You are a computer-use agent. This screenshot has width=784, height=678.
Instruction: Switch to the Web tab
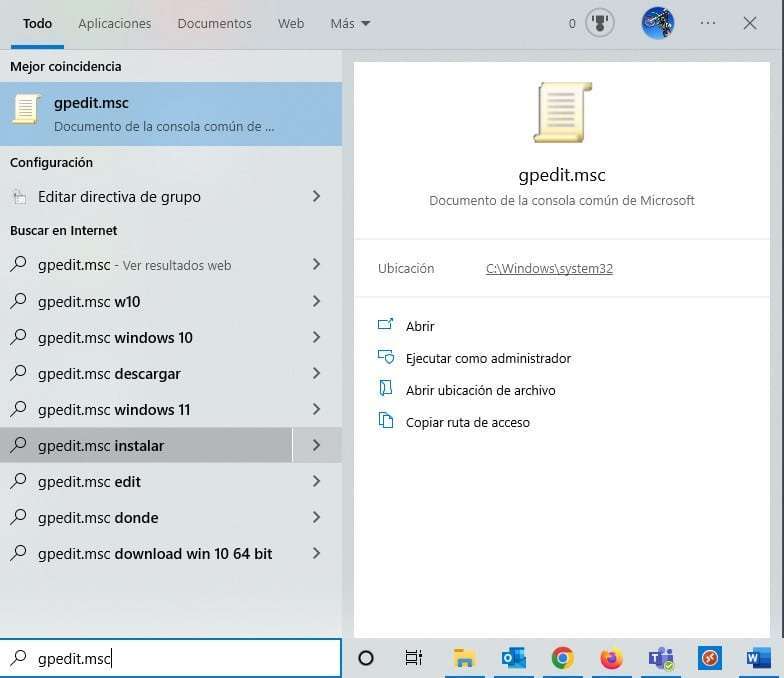pyautogui.click(x=291, y=24)
